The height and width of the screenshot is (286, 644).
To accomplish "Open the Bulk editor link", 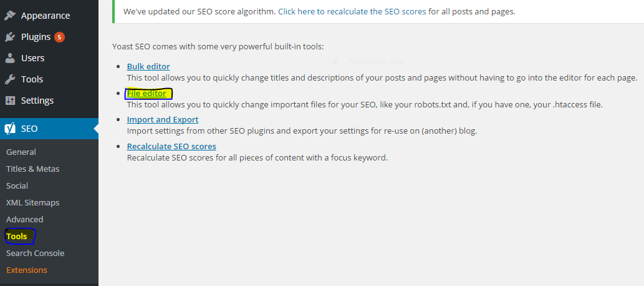I will coord(148,66).
